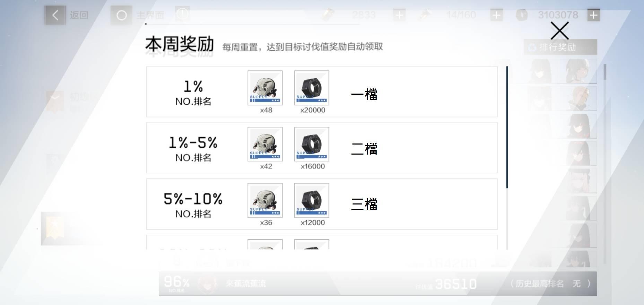Viewport: 644px width, 305px height.
Task: Click the x20000 reward quantity
Action: [x=313, y=110]
